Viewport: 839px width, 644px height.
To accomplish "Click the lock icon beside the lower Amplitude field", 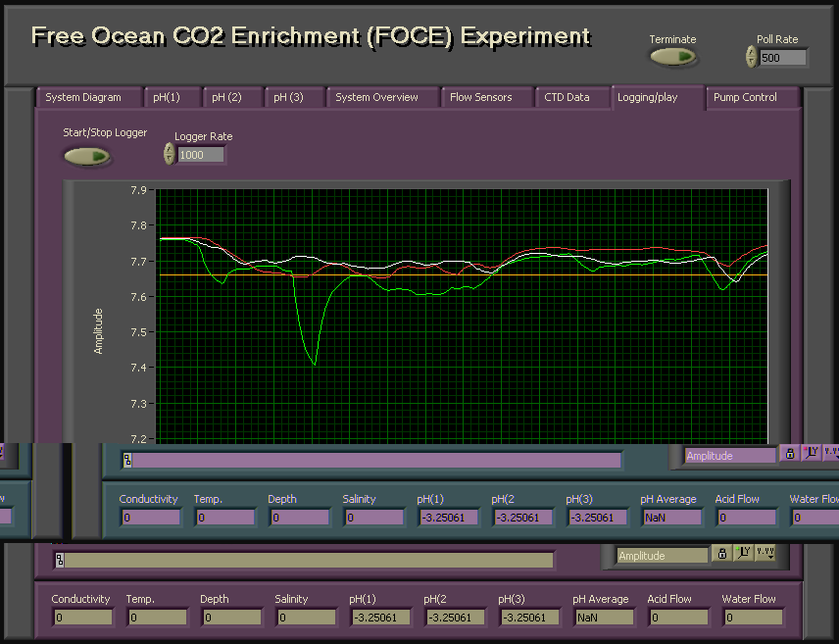I will (x=721, y=554).
